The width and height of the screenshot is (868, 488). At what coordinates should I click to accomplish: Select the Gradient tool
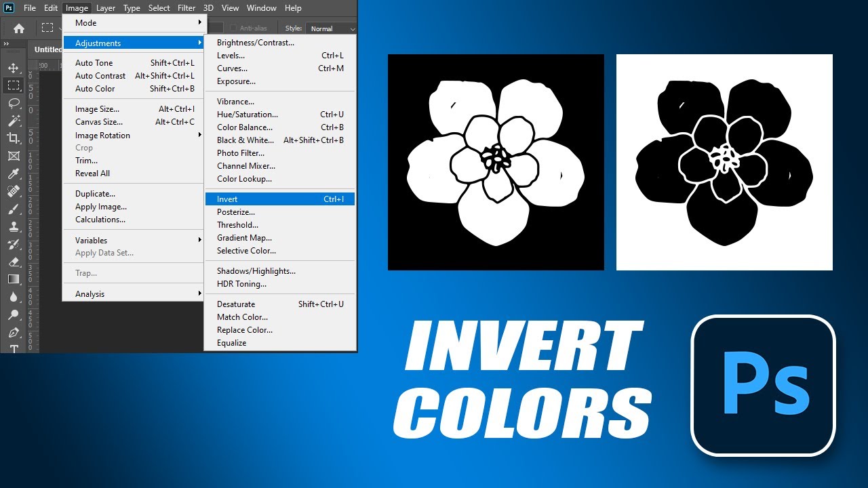pyautogui.click(x=13, y=279)
